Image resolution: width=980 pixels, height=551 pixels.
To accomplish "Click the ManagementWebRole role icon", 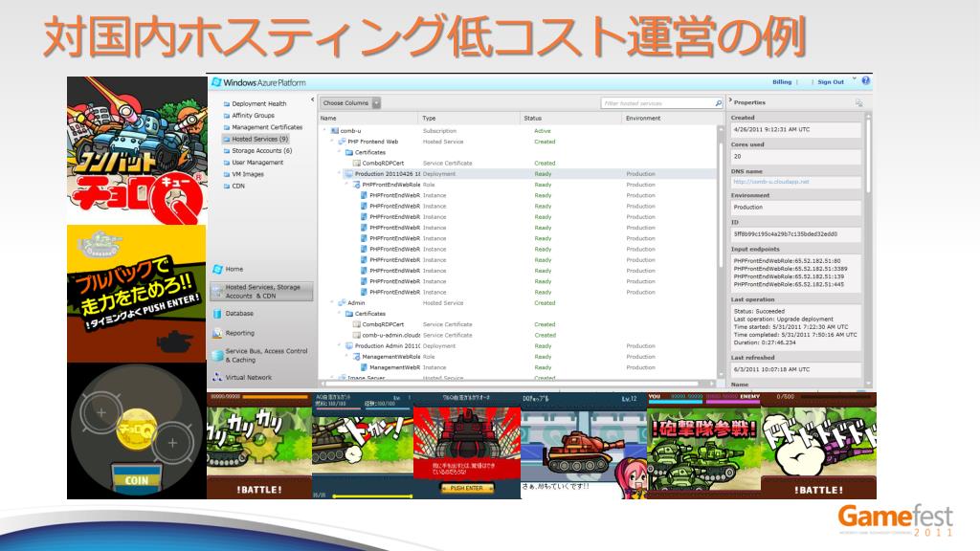I will click(x=356, y=357).
